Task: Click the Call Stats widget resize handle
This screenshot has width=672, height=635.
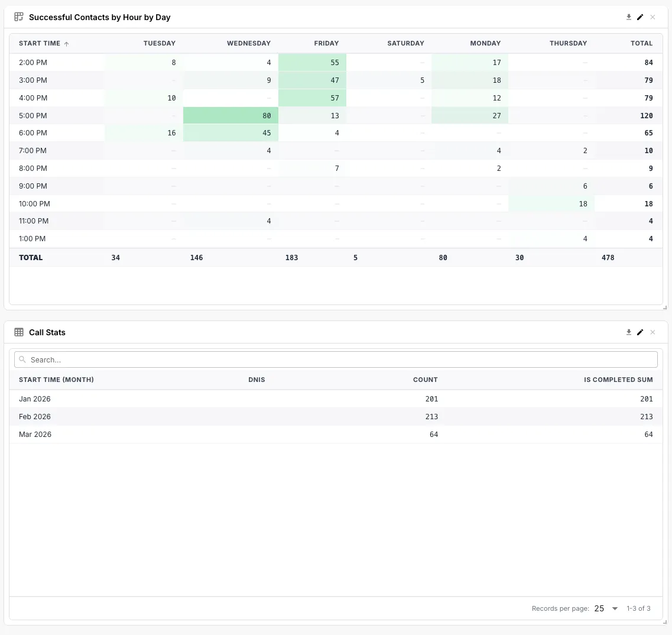Action: pos(665,622)
